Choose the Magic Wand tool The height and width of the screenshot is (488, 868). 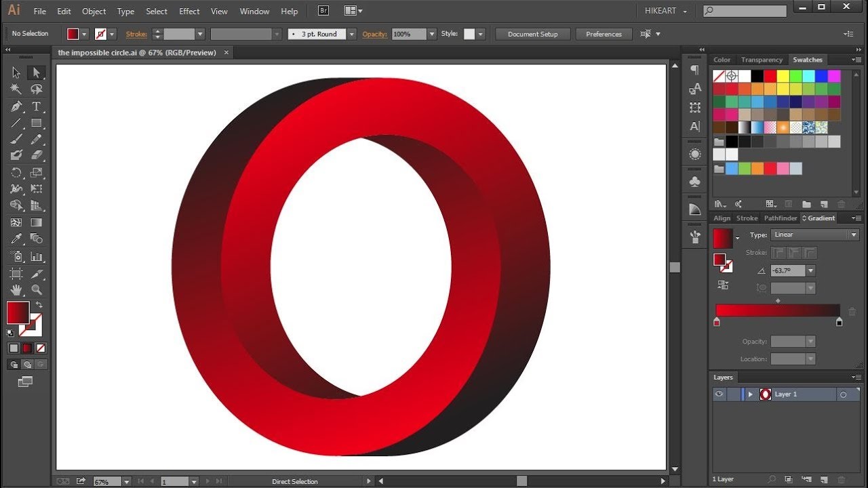[x=16, y=89]
